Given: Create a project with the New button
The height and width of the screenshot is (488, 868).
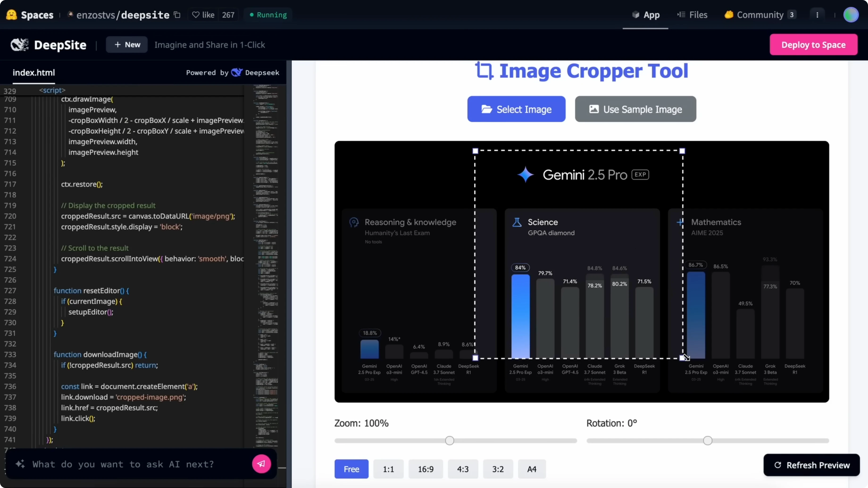Looking at the screenshot, I should point(126,45).
